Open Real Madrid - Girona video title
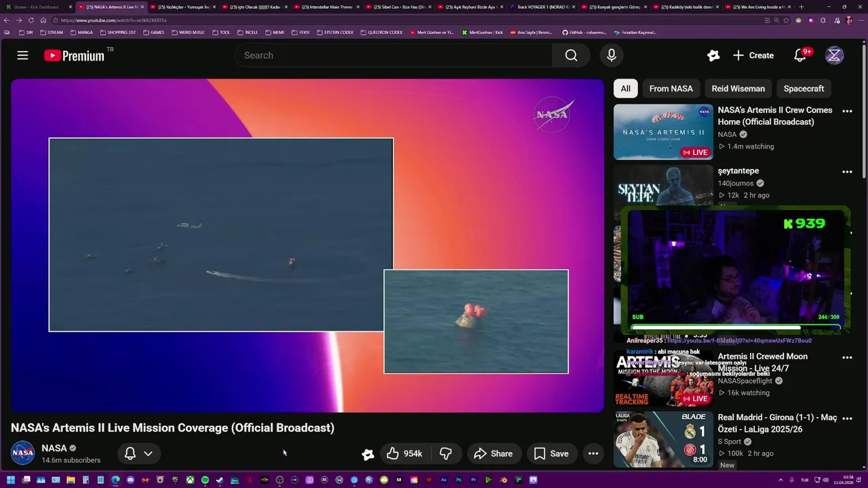 pyautogui.click(x=778, y=424)
